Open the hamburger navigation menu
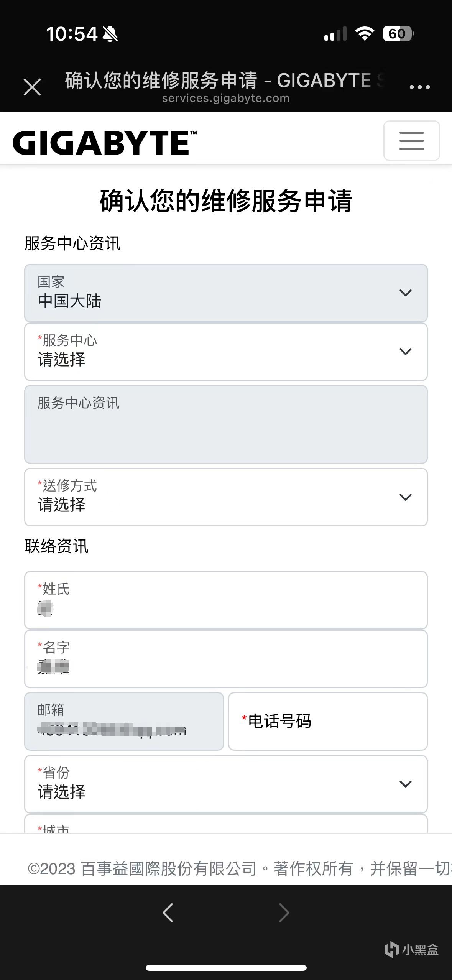 pyautogui.click(x=411, y=141)
